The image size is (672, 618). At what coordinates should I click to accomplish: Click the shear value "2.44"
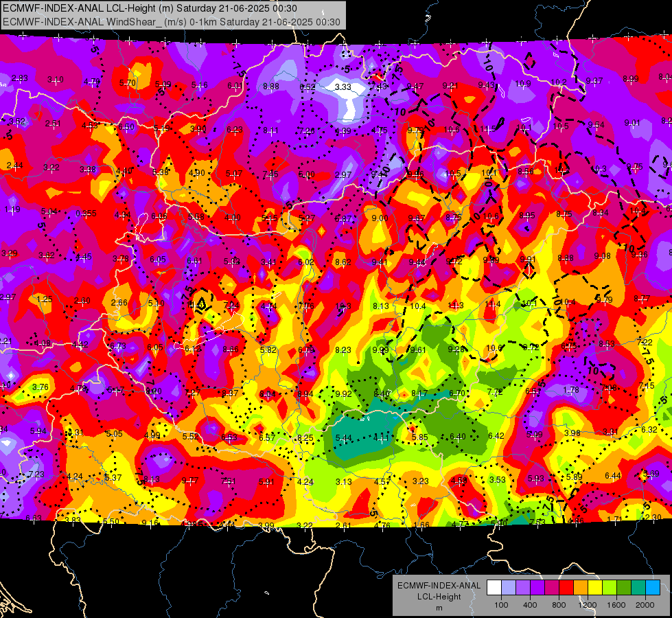click(14, 165)
